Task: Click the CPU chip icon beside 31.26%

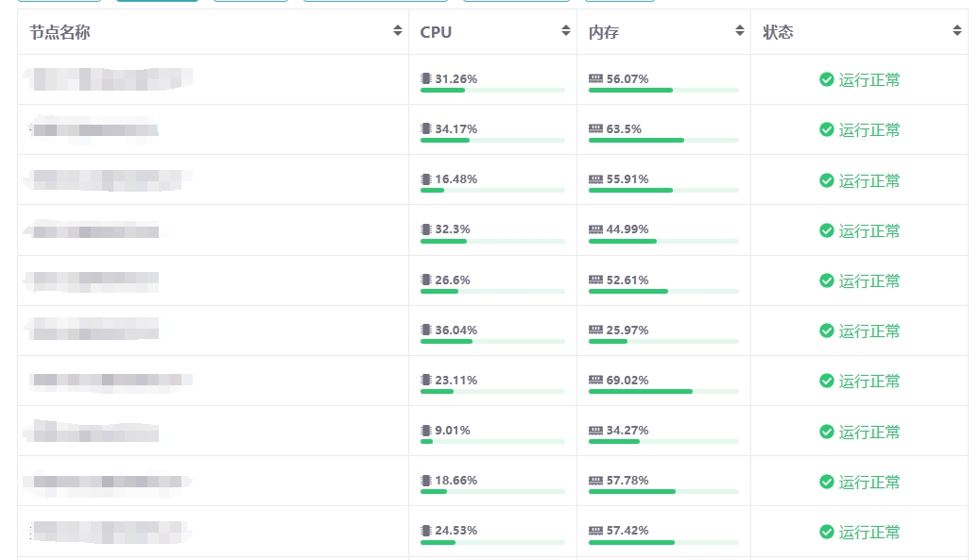Action: click(425, 79)
